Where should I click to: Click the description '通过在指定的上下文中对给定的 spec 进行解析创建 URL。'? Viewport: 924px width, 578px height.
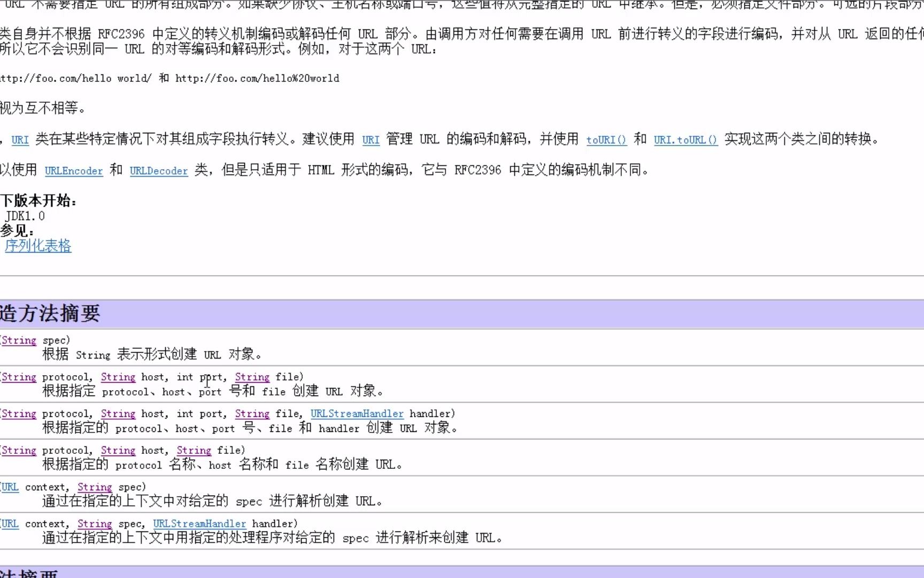pos(212,501)
